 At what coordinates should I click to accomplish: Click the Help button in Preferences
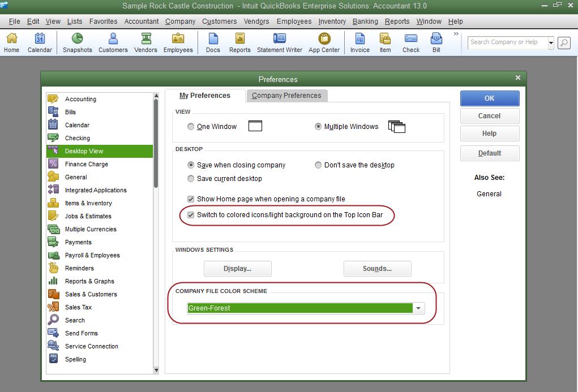[x=490, y=133]
